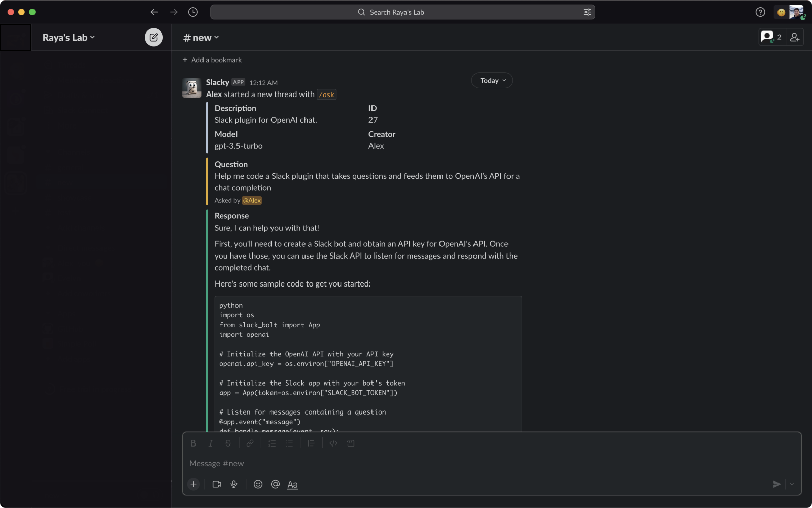Record an audio clip with microphone

pos(234,484)
